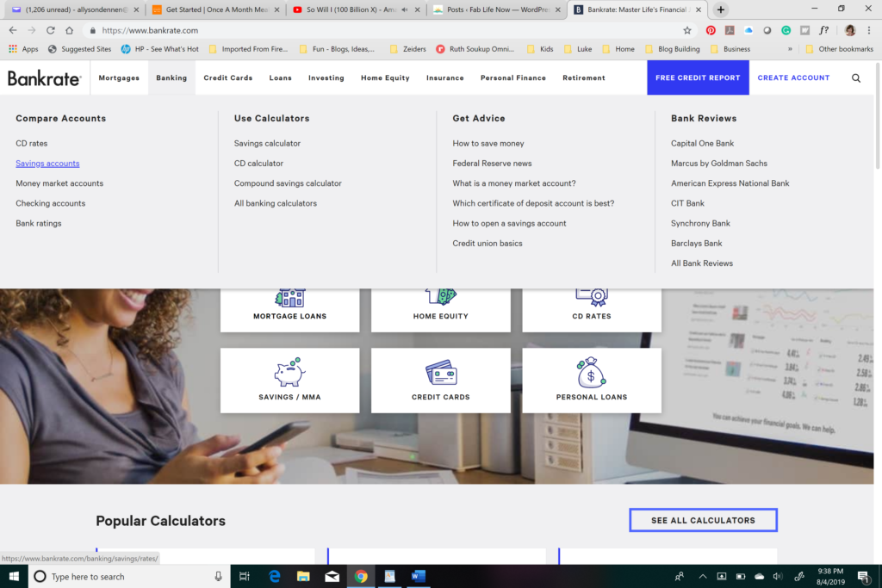This screenshot has height=588, width=882.
Task: Open the Credit union basics link
Action: (488, 243)
